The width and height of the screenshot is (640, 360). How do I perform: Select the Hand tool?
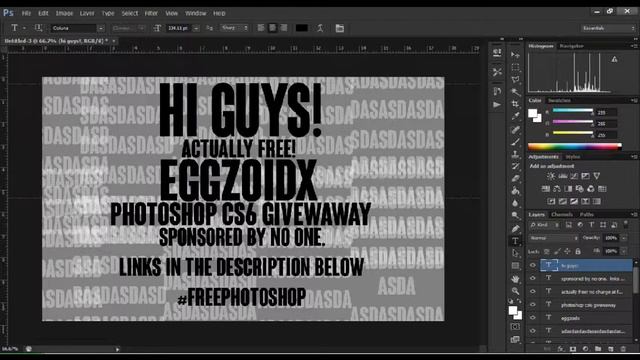point(516,279)
